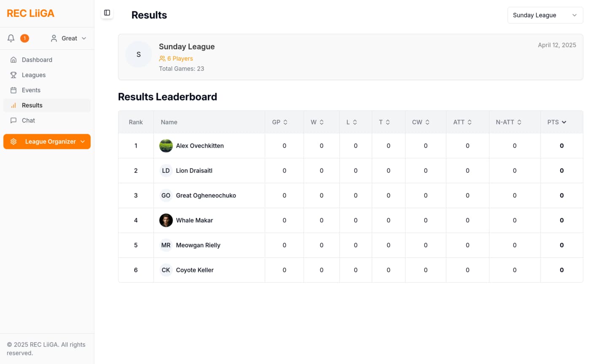
Task: Click the Chat speech bubble icon
Action: click(x=13, y=120)
